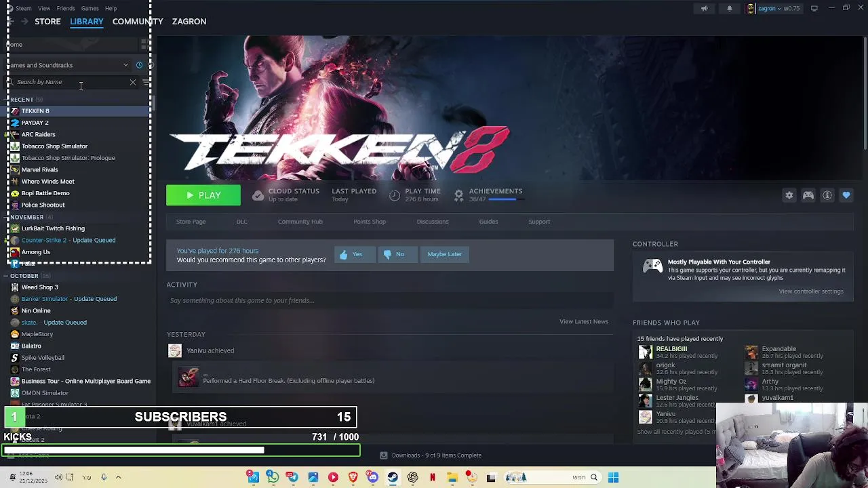The height and width of the screenshot is (488, 868).
Task: Open the library advanced filter icon
Action: point(146,82)
